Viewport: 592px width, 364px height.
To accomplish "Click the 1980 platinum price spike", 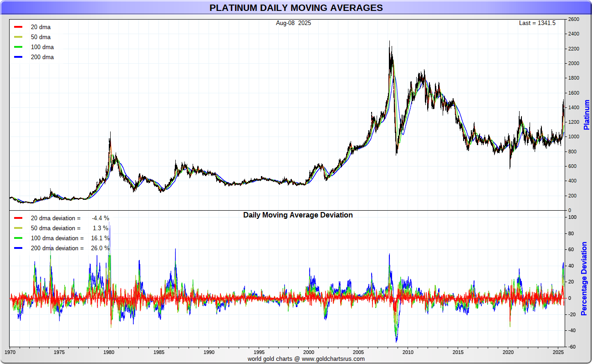I will point(110,133).
